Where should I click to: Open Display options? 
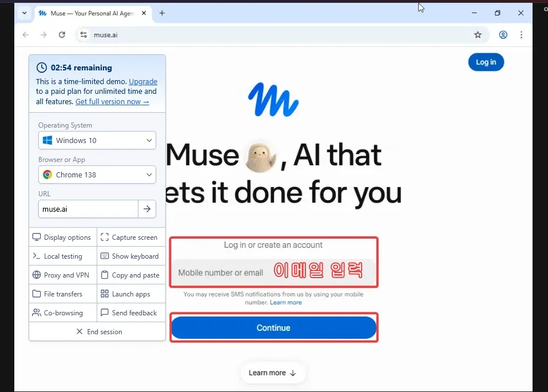click(x=63, y=237)
